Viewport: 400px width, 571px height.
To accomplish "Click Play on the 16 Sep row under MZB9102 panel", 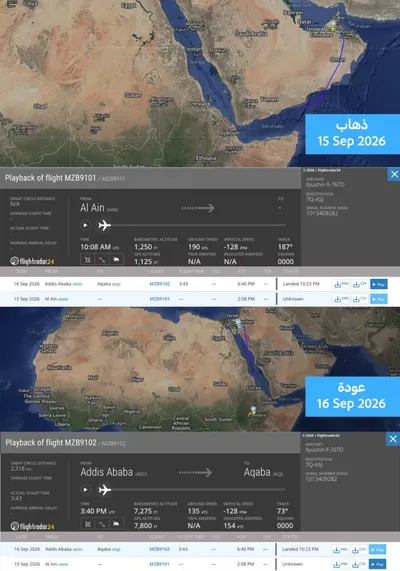I will coord(377,549).
